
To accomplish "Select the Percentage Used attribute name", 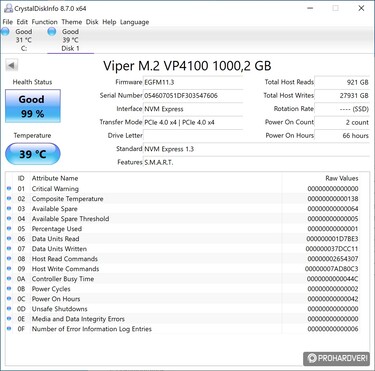I will 57,229.
